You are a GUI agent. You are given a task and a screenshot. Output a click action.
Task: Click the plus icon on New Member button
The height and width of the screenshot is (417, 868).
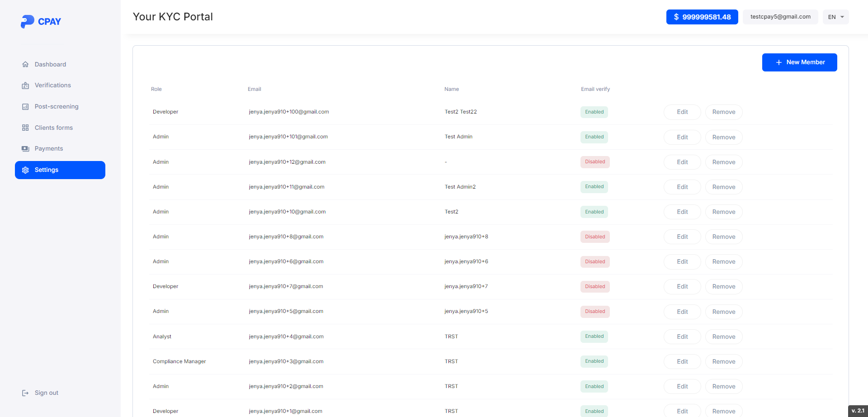click(x=778, y=62)
